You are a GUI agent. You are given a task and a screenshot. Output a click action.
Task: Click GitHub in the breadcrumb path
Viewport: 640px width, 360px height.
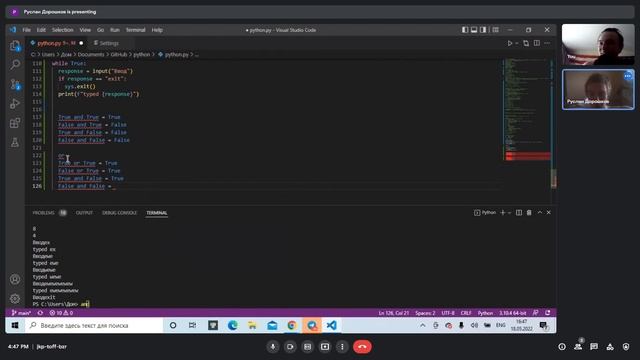[x=119, y=54]
